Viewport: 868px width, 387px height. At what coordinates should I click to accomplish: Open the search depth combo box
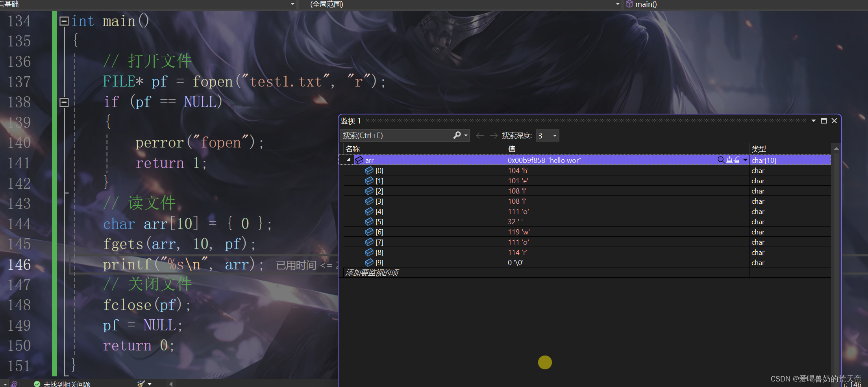point(547,136)
